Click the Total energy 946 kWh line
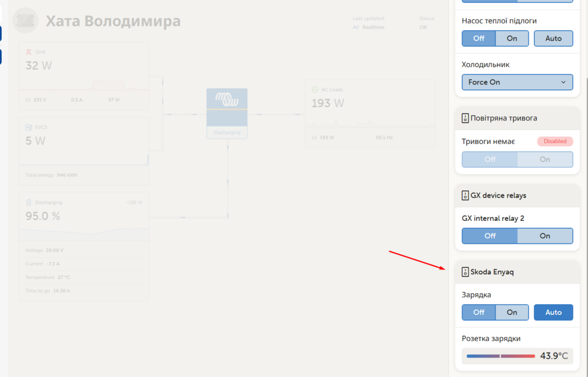This screenshot has height=377, width=588. (x=51, y=175)
